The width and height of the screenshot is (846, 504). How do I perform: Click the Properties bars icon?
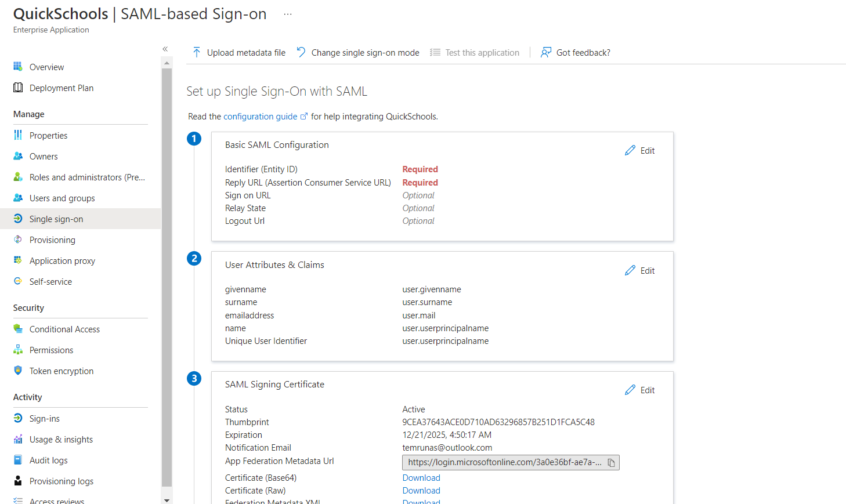point(18,135)
